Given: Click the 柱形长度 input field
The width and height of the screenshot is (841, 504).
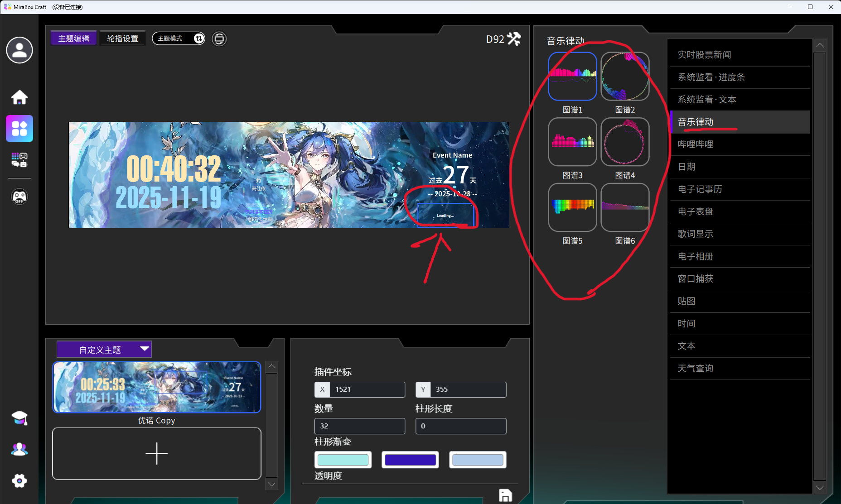Looking at the screenshot, I should click(x=461, y=426).
